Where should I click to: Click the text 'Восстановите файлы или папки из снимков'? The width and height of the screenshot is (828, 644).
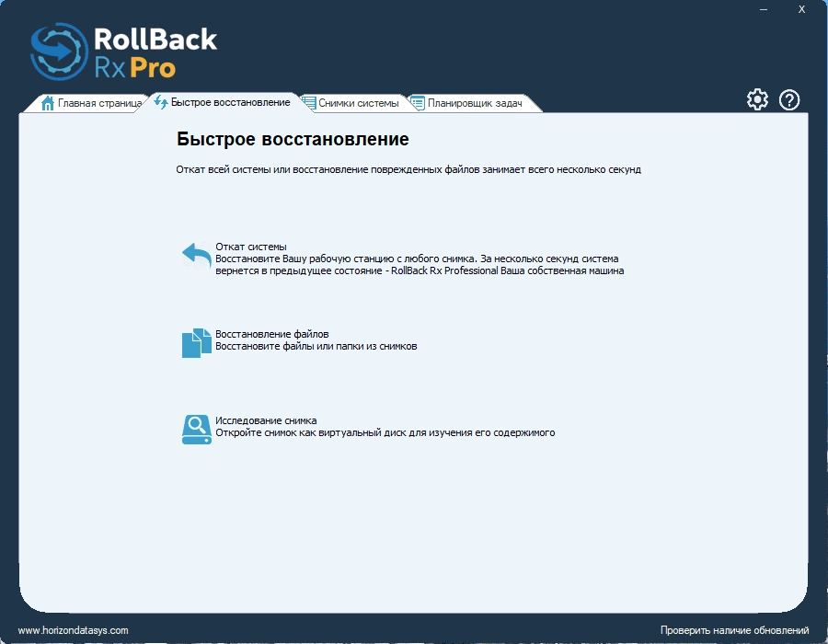click(316, 346)
